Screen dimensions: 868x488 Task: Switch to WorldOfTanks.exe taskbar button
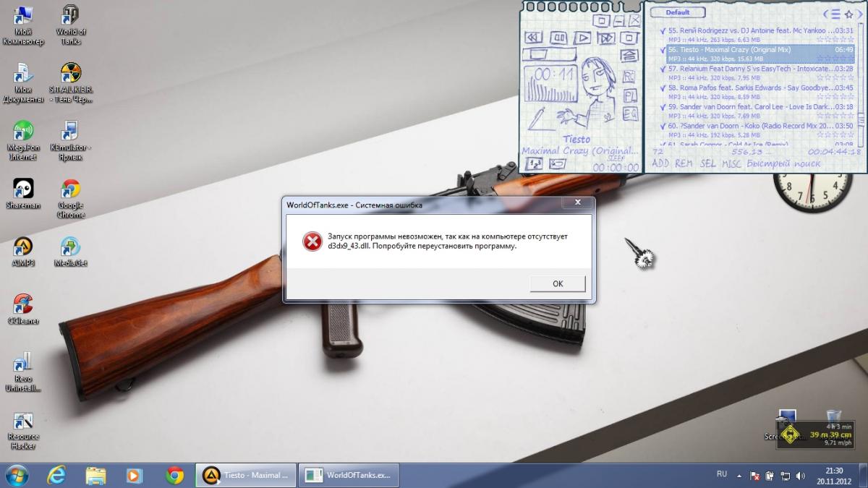[x=349, y=475]
